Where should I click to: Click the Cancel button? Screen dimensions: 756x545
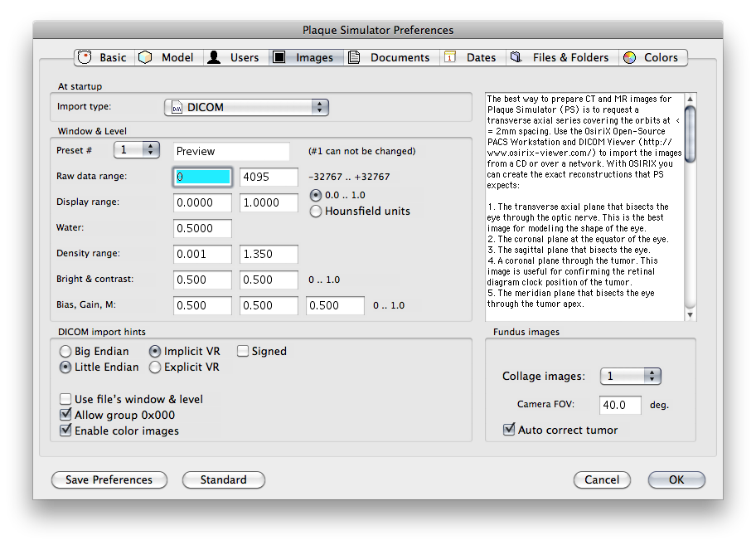[x=602, y=480]
